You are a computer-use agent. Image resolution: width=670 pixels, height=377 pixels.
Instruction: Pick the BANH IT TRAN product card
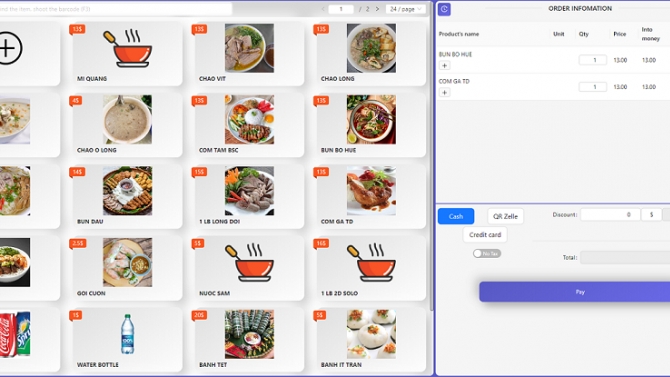coord(371,339)
